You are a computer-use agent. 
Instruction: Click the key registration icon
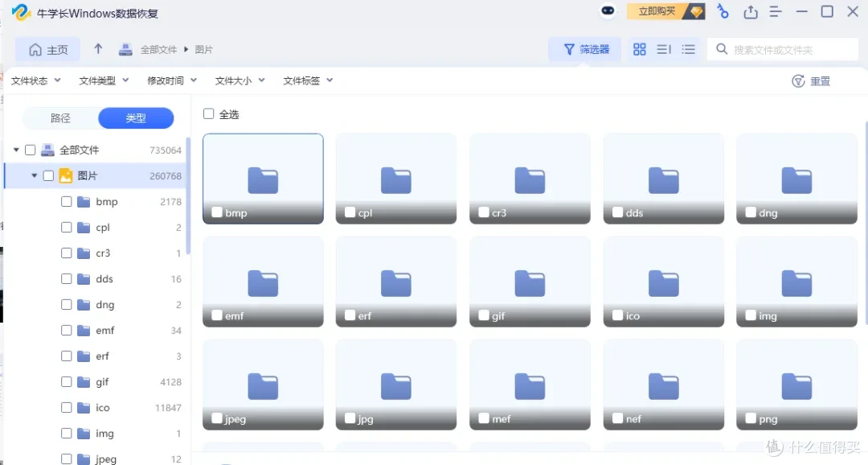(723, 11)
